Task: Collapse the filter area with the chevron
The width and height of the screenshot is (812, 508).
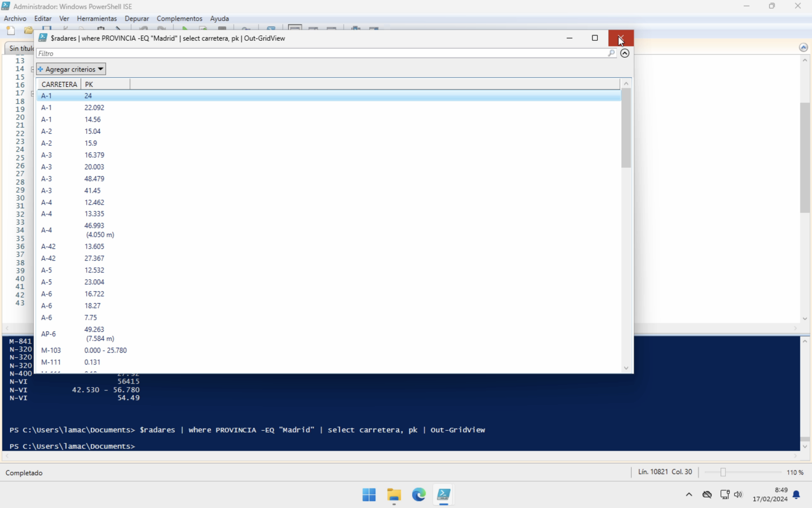Action: point(625,53)
